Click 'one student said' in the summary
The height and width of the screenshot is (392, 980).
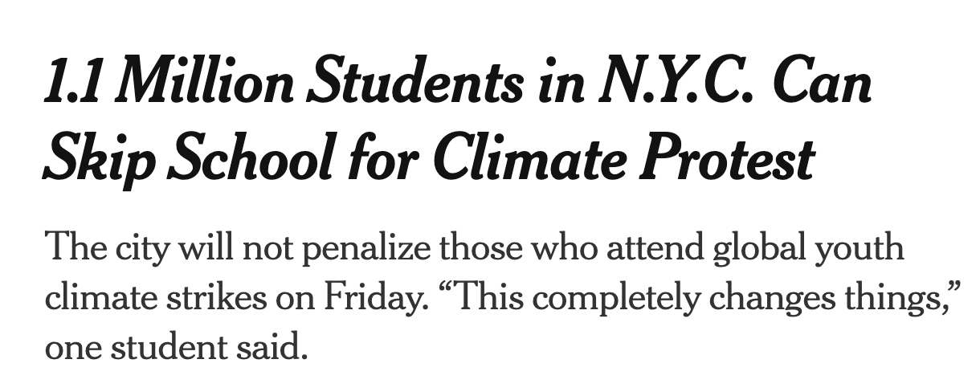click(176, 349)
